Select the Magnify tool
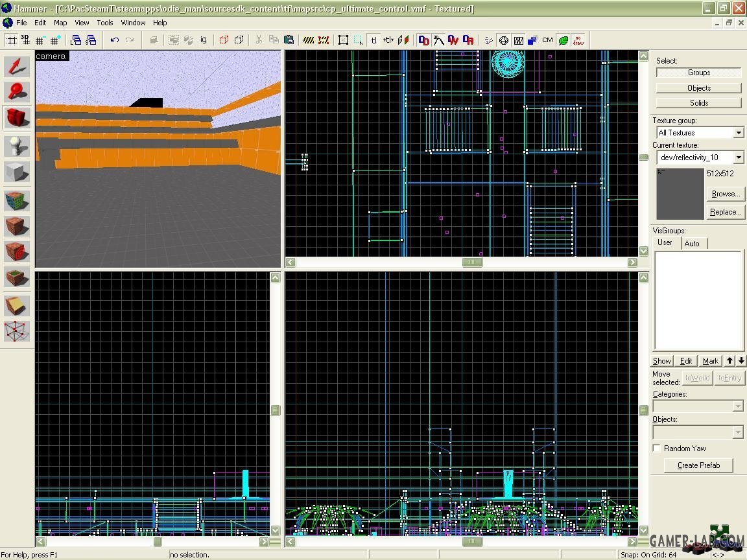747x560 pixels. coord(17,92)
